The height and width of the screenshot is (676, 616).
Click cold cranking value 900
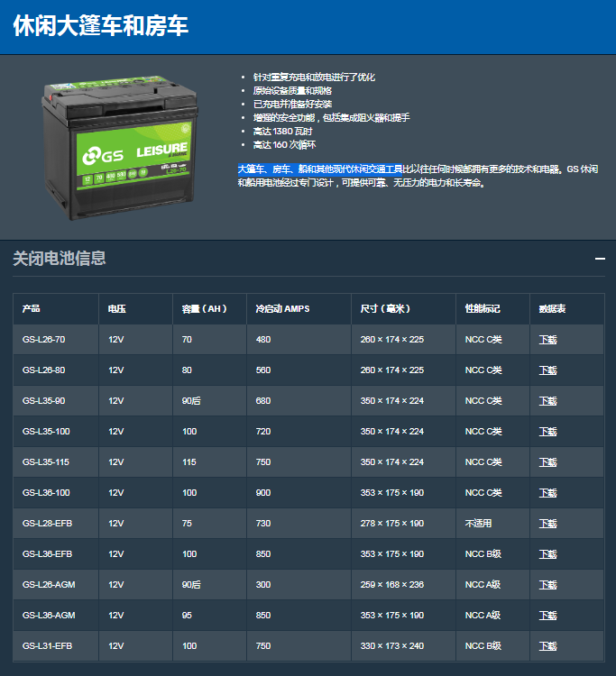pos(263,493)
